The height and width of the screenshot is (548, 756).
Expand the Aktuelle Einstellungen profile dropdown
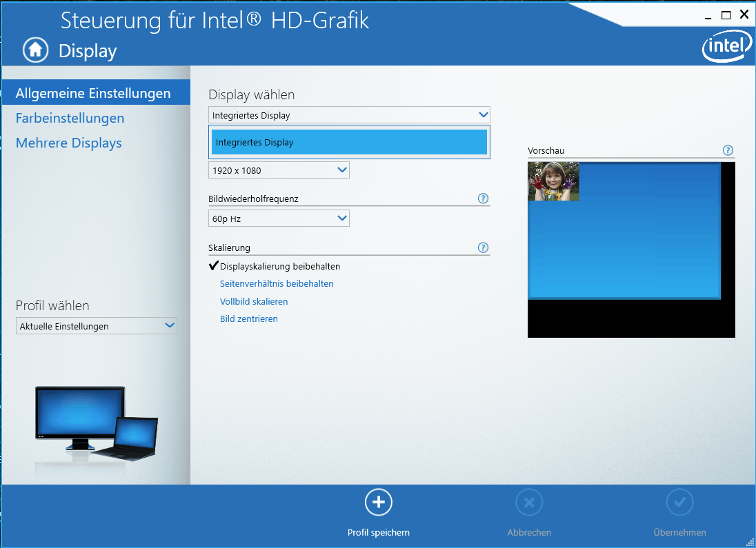click(97, 326)
